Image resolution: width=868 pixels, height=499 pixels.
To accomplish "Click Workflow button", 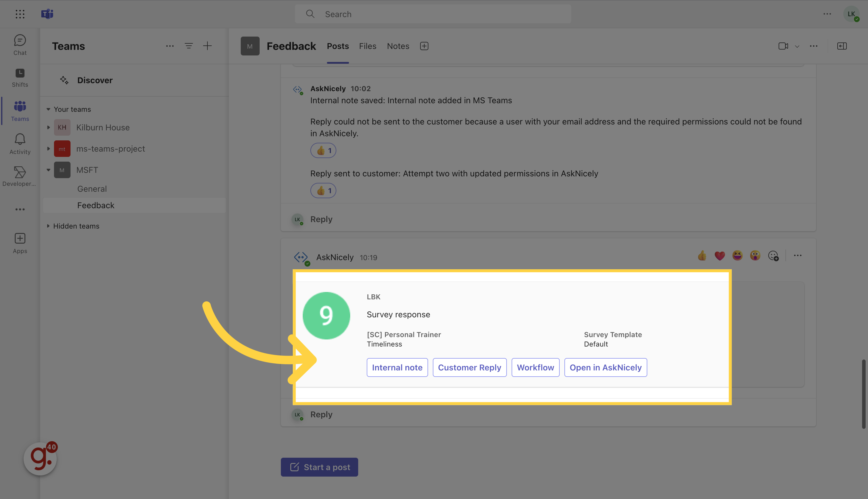I will tap(535, 367).
